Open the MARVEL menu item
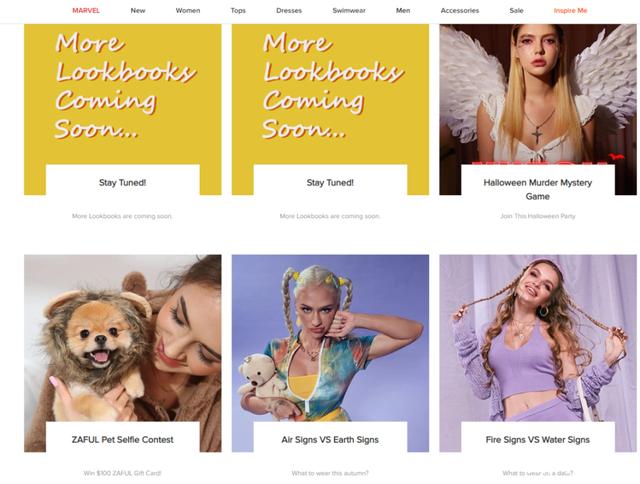This screenshot has width=640, height=484. click(86, 11)
